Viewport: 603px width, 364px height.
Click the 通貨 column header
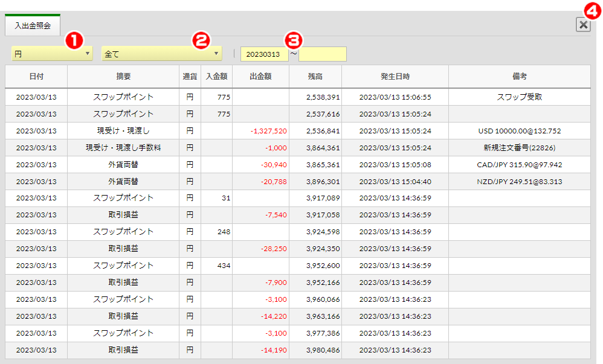tap(190, 77)
